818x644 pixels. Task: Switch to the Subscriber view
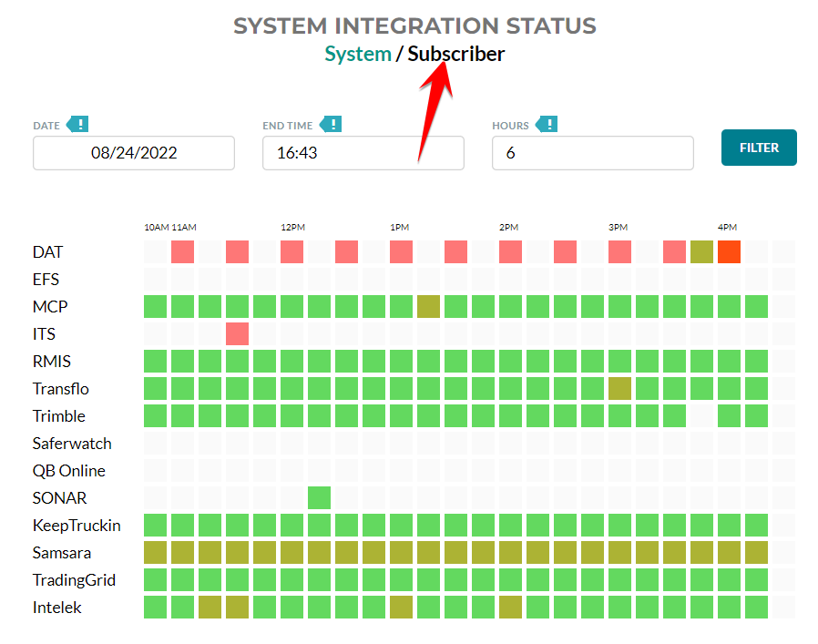pyautogui.click(x=455, y=54)
